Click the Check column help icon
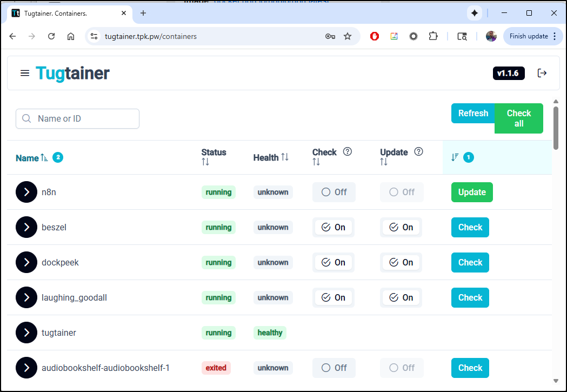The height and width of the screenshot is (392, 567). [x=348, y=152]
